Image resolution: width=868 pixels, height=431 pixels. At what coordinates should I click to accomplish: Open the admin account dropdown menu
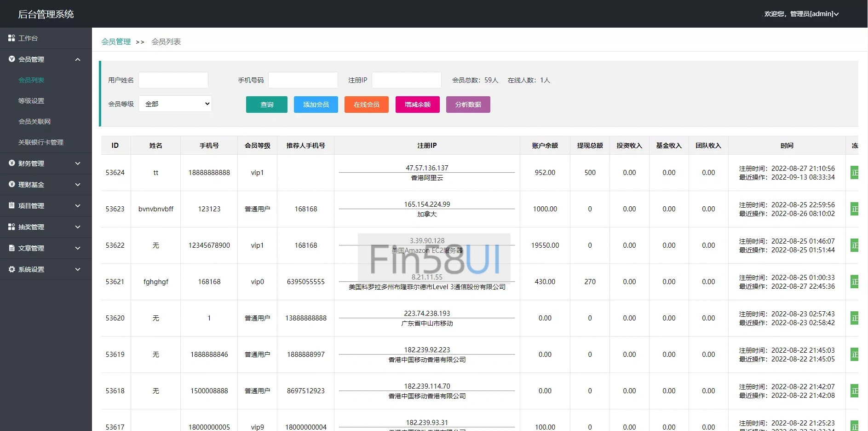click(801, 14)
